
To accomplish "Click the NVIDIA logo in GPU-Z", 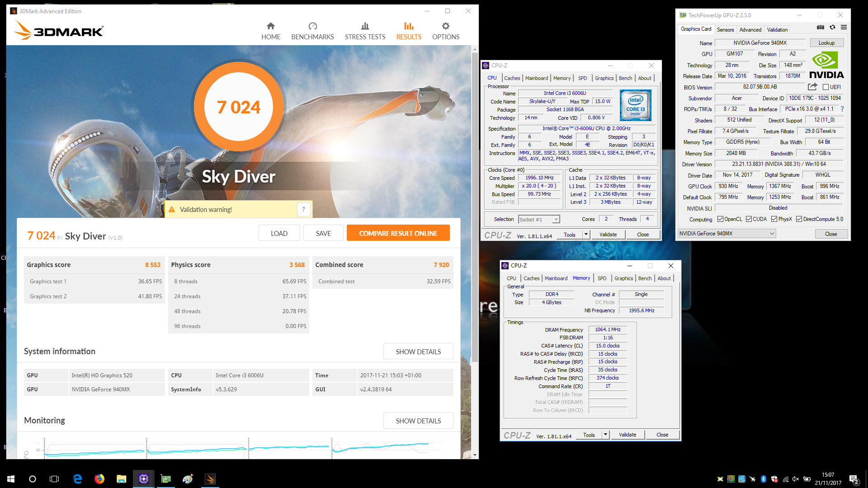I will click(826, 65).
